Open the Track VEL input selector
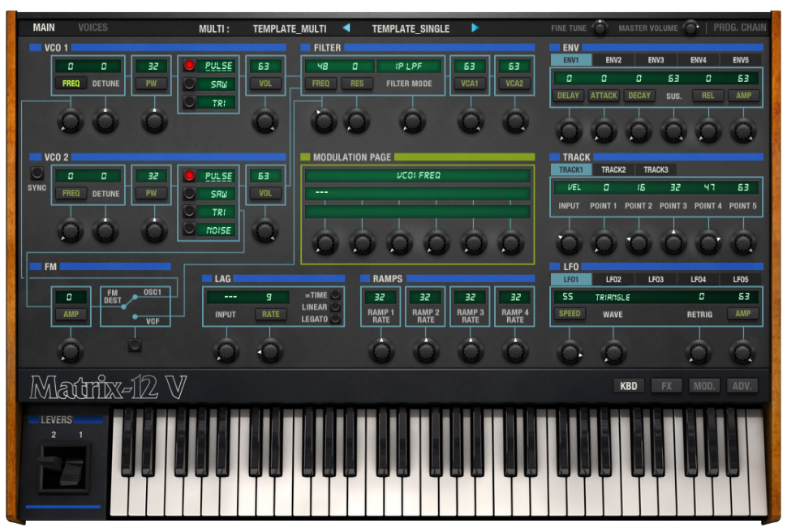 tap(574, 187)
